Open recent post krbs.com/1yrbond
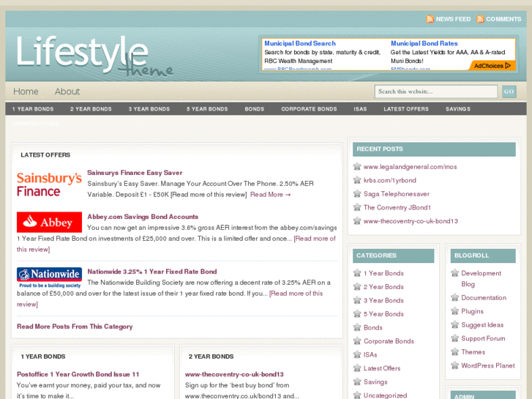 pyautogui.click(x=390, y=180)
